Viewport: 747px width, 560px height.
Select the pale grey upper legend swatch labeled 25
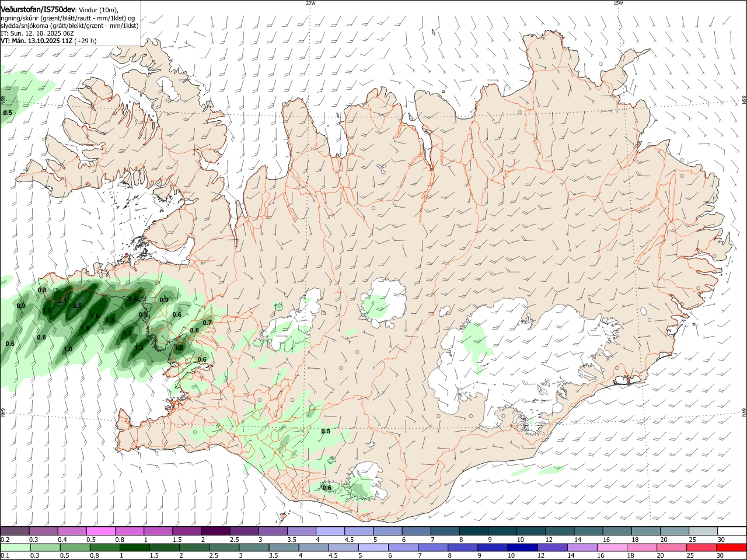point(703,531)
